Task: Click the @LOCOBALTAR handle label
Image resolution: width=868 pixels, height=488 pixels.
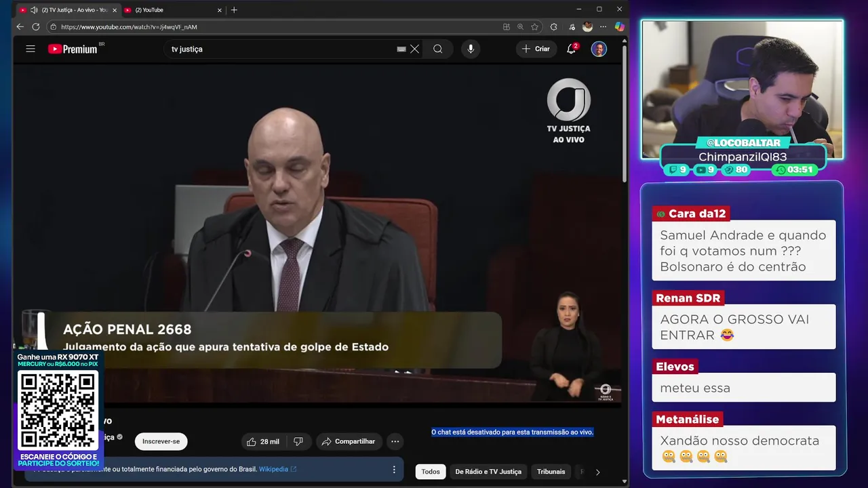Action: (743, 143)
